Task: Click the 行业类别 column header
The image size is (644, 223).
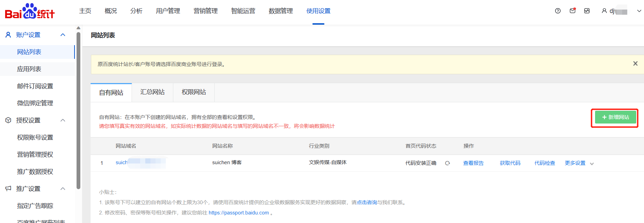Action: (x=319, y=146)
